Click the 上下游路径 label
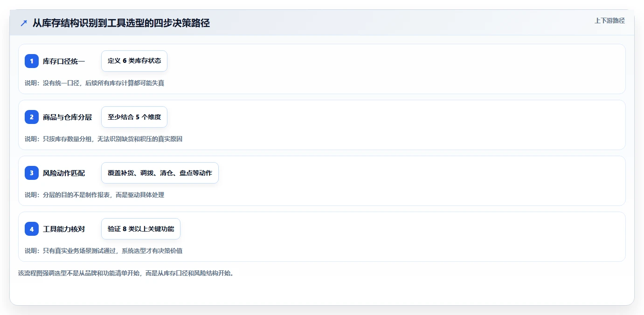The width and height of the screenshot is (644, 315). pyautogui.click(x=609, y=21)
